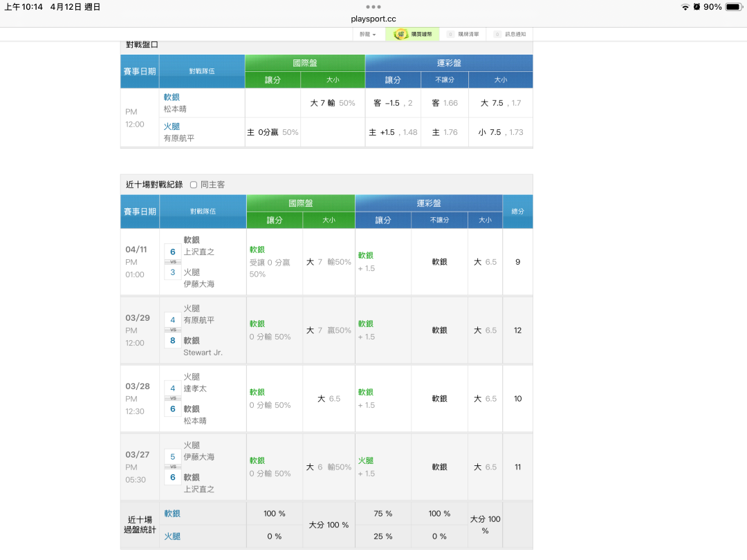The width and height of the screenshot is (747, 560).
Task: Open 火腿 team link in odds table
Action: [172, 127]
